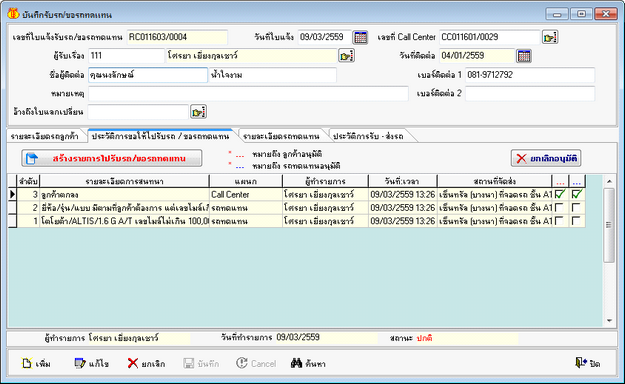Select row 3 ลูกค้าตกลง conversation cell
Image resolution: width=625 pixels, height=384 pixels.
(124, 195)
